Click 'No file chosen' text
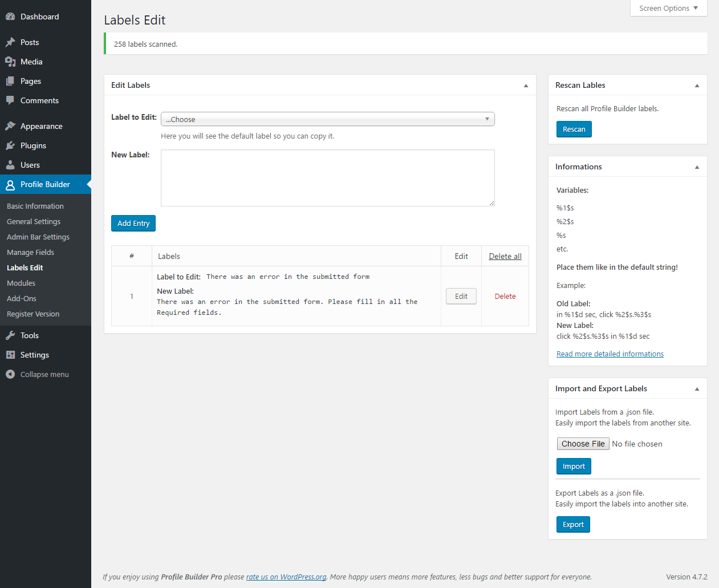This screenshot has width=719, height=588. [x=637, y=444]
